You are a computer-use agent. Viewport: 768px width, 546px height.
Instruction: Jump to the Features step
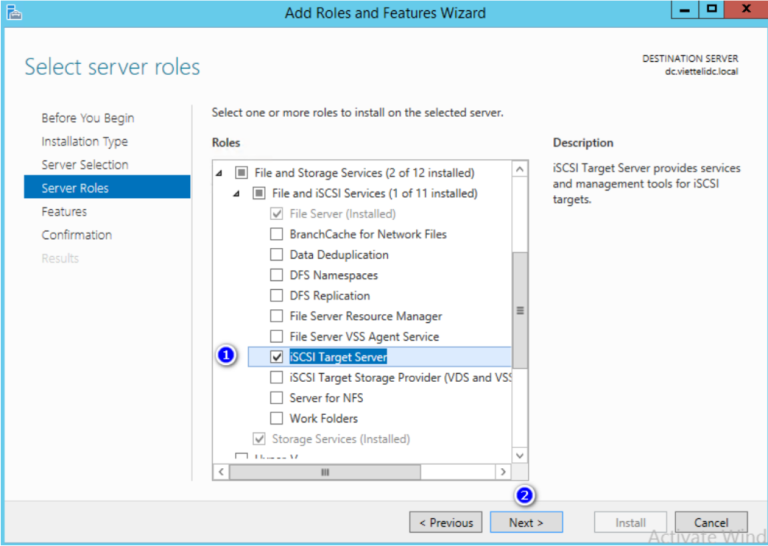pyautogui.click(x=64, y=212)
